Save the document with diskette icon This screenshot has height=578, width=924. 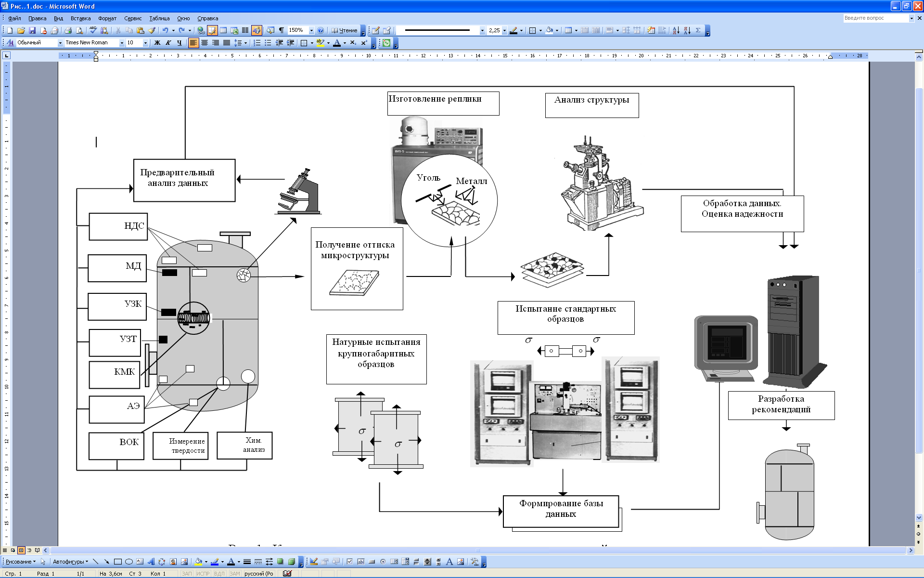pyautogui.click(x=32, y=30)
